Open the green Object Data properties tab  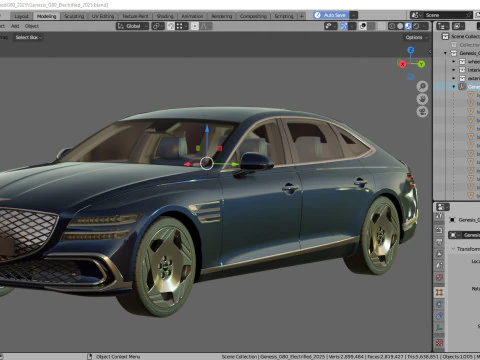439,328
